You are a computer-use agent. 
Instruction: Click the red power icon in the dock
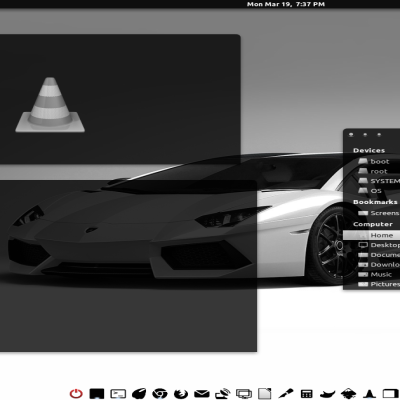click(76, 393)
